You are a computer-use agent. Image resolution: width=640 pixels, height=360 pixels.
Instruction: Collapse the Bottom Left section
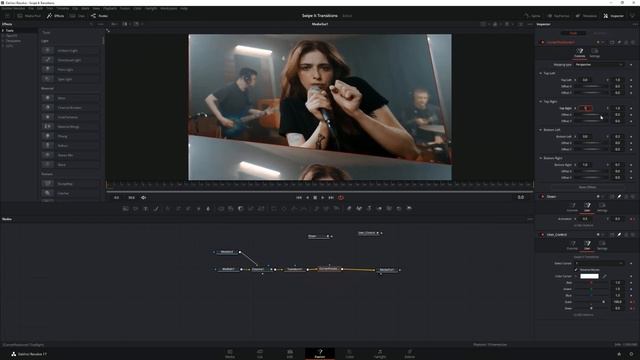[x=541, y=130]
